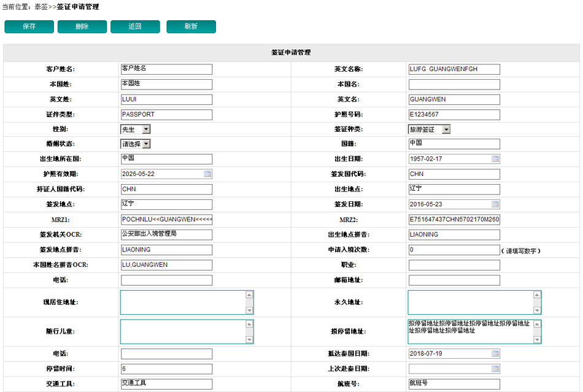Viewport: 583px width, 392px height.
Task: Click the 申请入境次数 input box
Action: (454, 250)
